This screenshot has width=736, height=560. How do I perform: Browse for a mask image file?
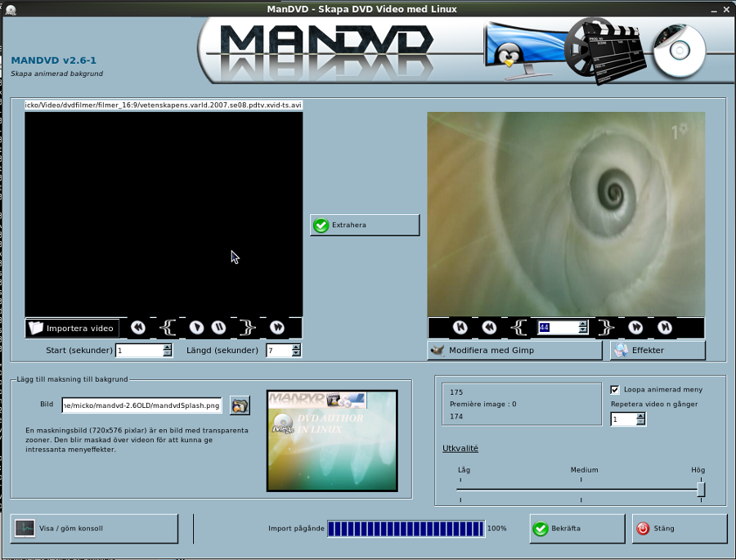240,405
